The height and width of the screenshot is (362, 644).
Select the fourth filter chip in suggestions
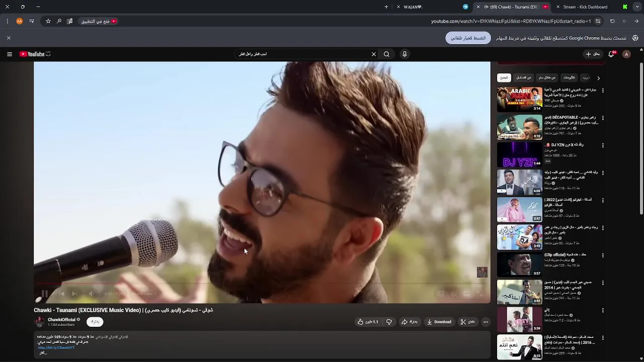tap(569, 78)
